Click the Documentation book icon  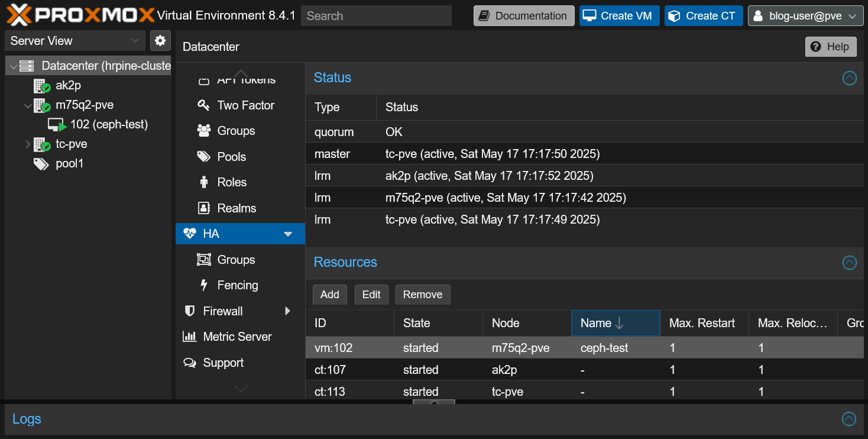click(x=484, y=16)
